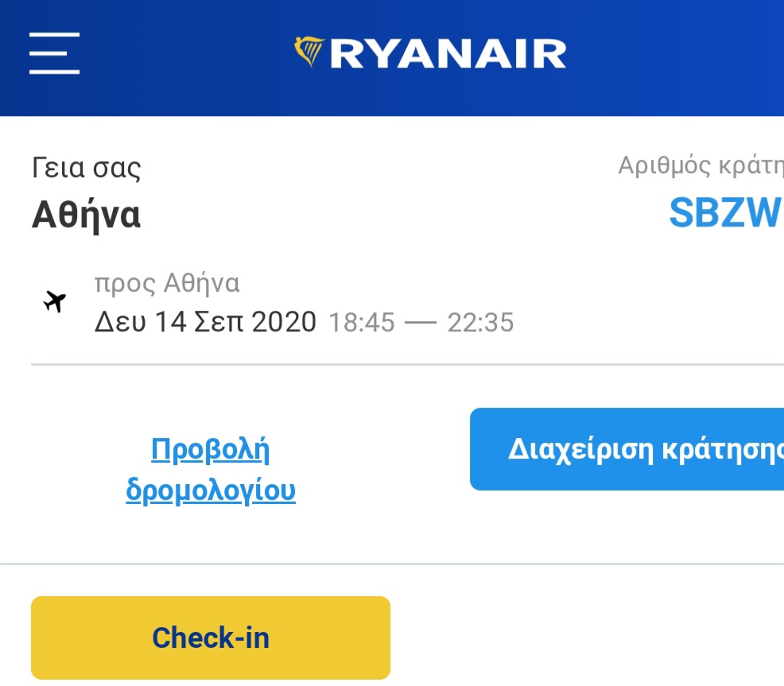Viewport: 784px width, 686px height.
Task: Click the divider line above Check-in
Action: point(392,564)
